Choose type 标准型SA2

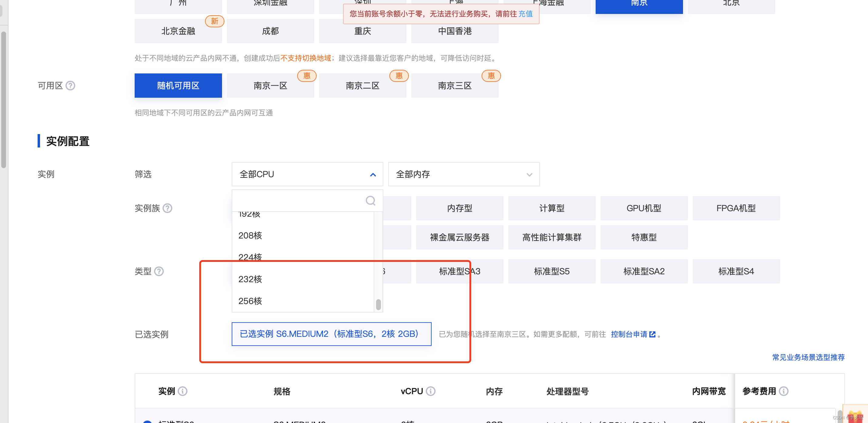[644, 271]
